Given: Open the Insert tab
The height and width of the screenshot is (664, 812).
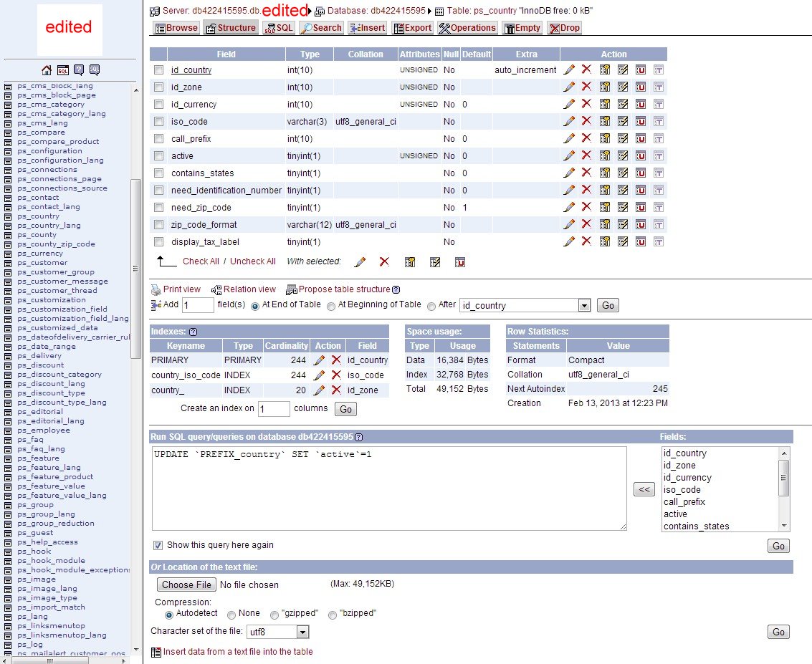Looking at the screenshot, I should point(367,28).
